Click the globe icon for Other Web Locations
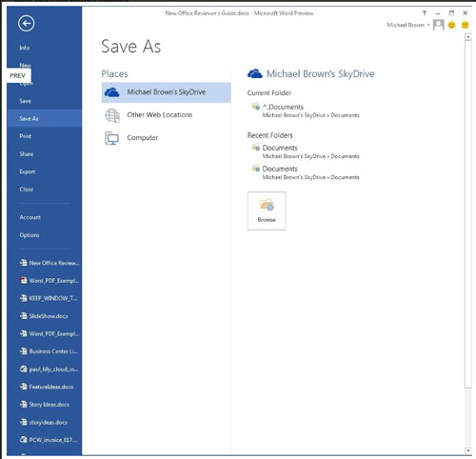Screen dimensions: 476x459 click(112, 115)
